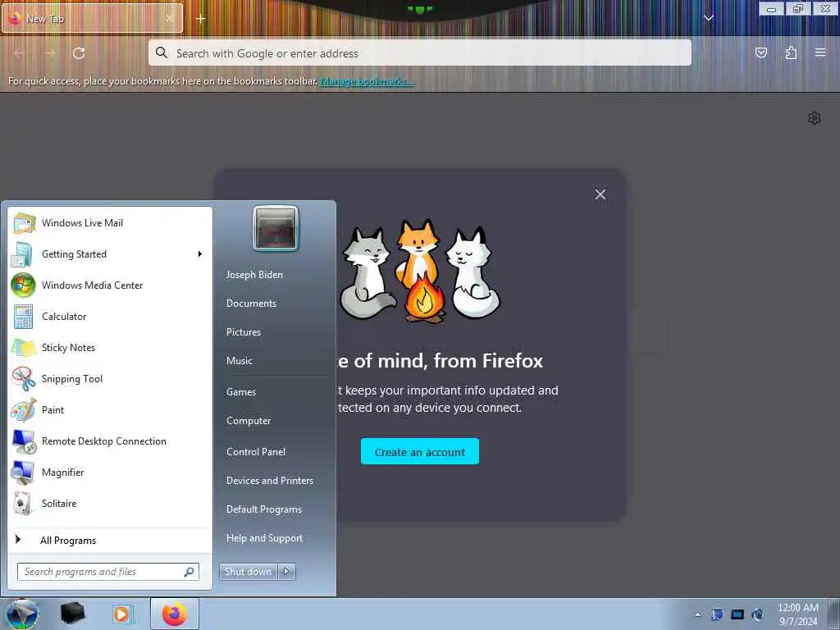Image resolution: width=840 pixels, height=630 pixels.
Task: Open Control Panel
Action: point(256,452)
